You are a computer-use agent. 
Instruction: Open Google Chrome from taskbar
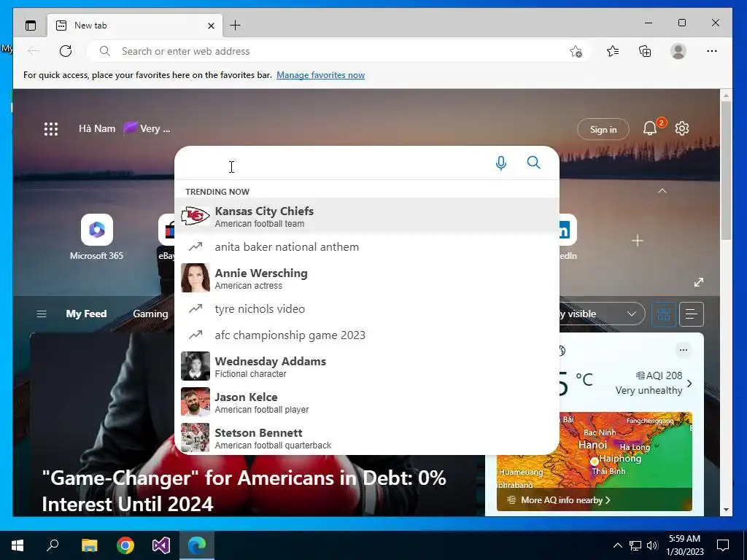click(x=125, y=545)
